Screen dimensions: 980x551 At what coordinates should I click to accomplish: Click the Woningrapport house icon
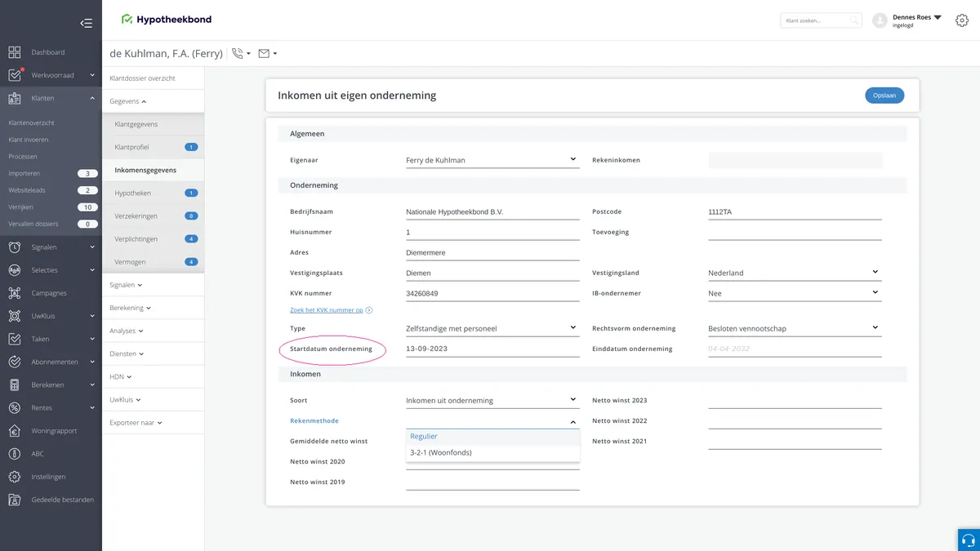coord(15,430)
